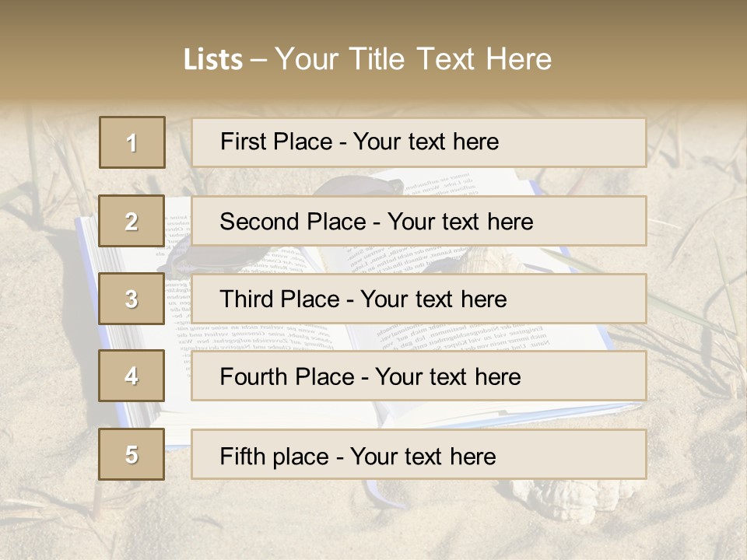
Task: Click the number 1 box
Action: click(132, 142)
